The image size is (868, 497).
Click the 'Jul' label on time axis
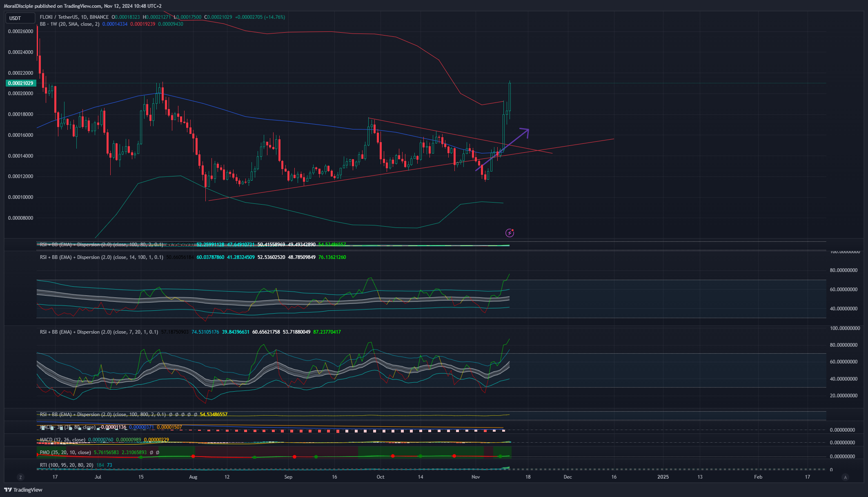pyautogui.click(x=98, y=477)
